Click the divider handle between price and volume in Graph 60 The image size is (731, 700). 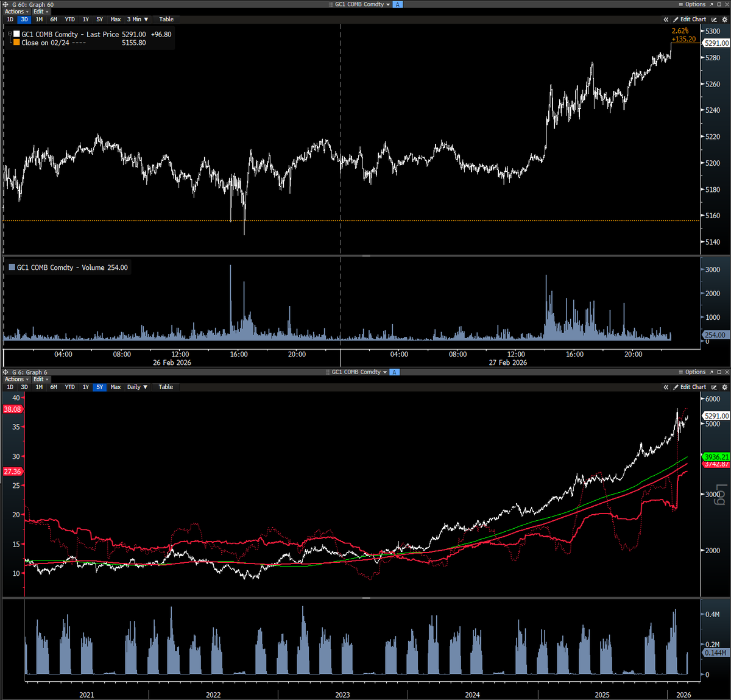366,256
